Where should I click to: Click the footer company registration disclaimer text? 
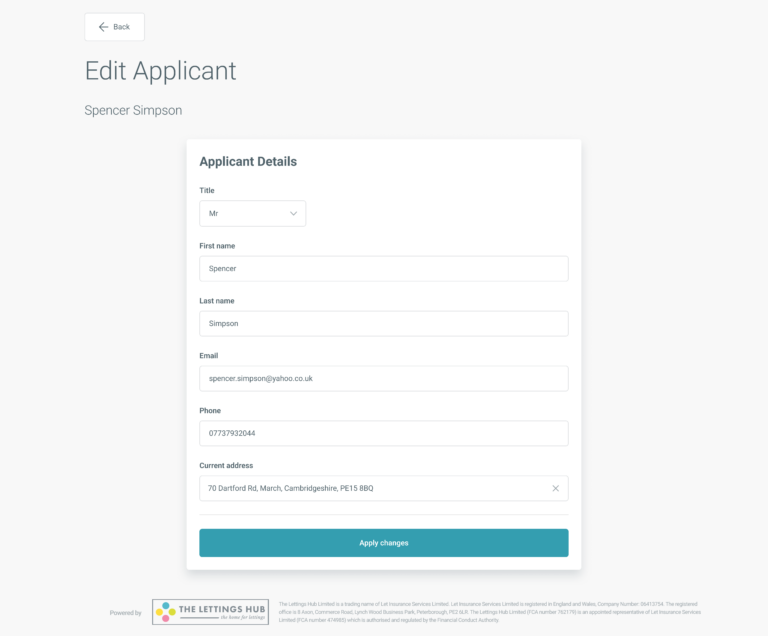point(490,612)
